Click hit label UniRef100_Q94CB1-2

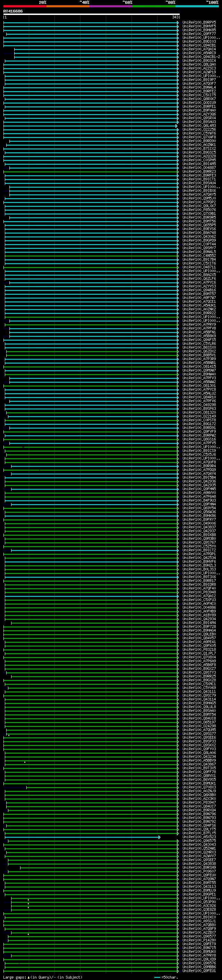pyautogui.click(x=201, y=57)
